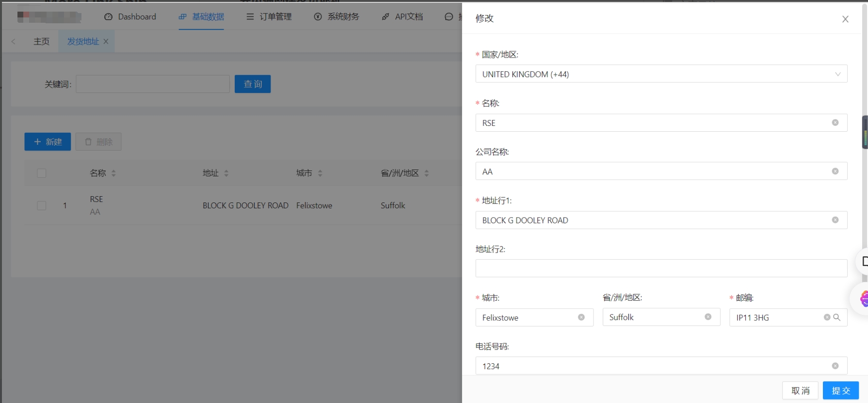The height and width of the screenshot is (403, 868).
Task: Open the 订单管理 menu
Action: 269,16
